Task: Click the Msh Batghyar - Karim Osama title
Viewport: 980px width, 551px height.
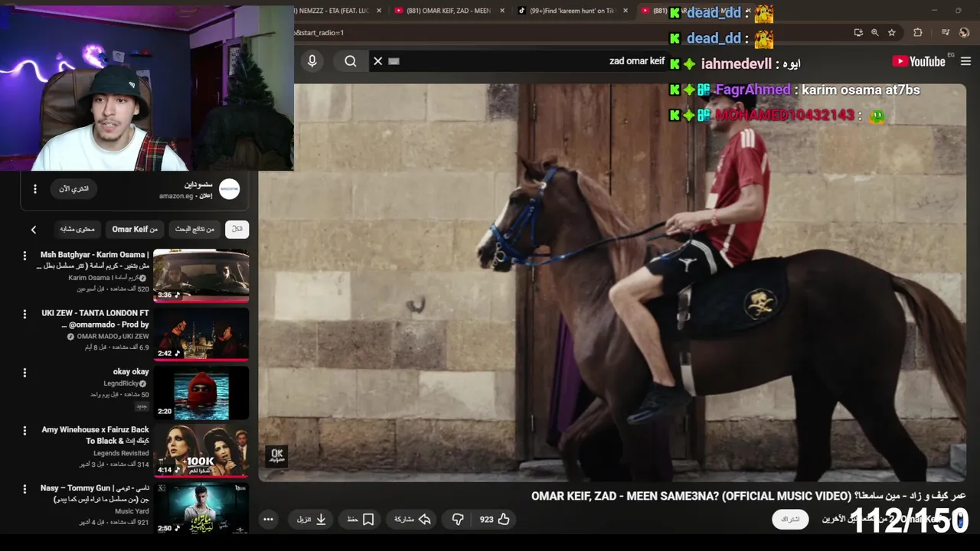Action: pos(93,260)
